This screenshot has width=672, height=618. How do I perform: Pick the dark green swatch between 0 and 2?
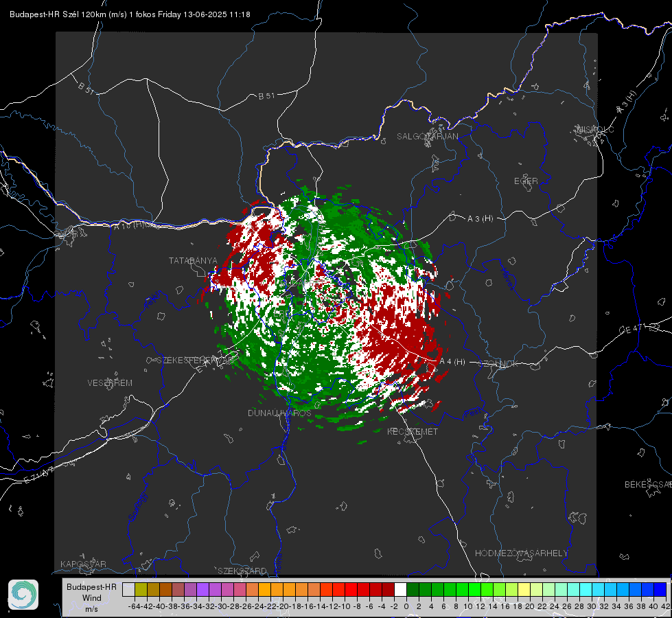click(413, 590)
